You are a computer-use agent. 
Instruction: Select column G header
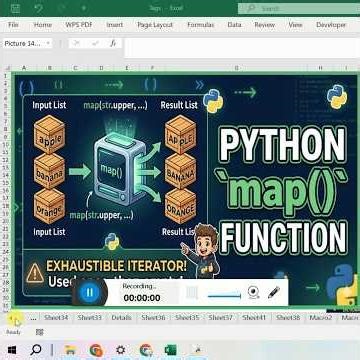click(236, 68)
